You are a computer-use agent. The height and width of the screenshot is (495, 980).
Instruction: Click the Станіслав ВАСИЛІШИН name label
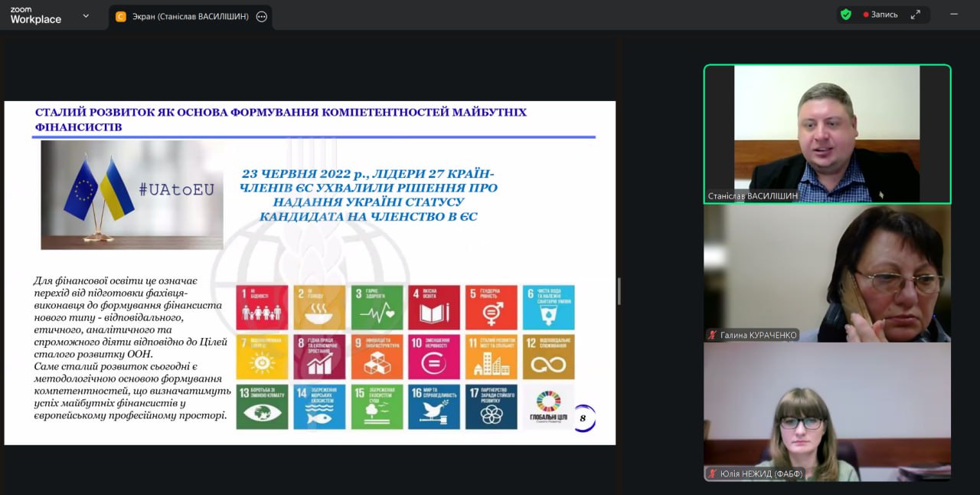tap(753, 196)
